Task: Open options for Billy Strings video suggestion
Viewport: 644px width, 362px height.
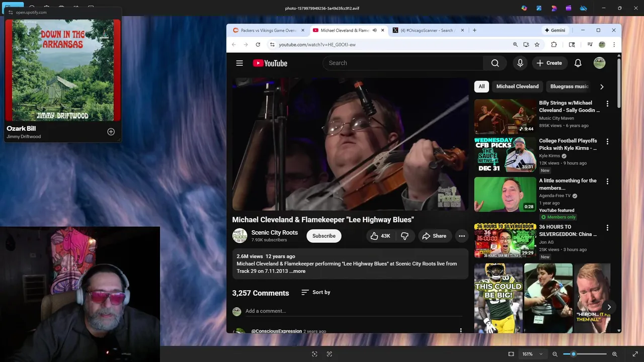Action: pos(607,104)
